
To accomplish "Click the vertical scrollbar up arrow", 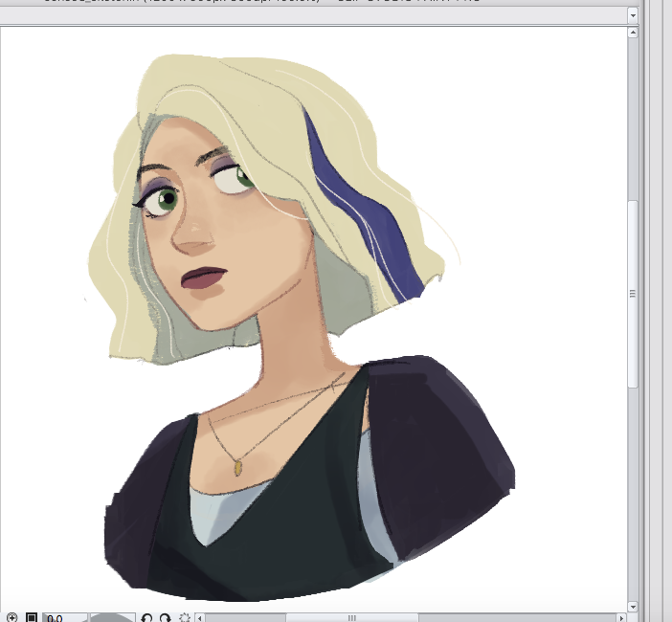I will tap(633, 33).
